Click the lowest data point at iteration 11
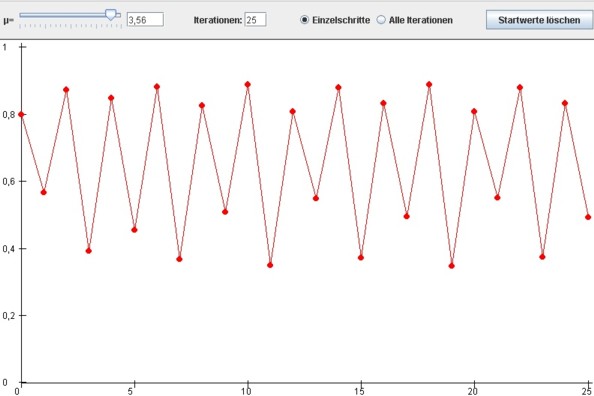The height and width of the screenshot is (396, 594). (x=270, y=265)
